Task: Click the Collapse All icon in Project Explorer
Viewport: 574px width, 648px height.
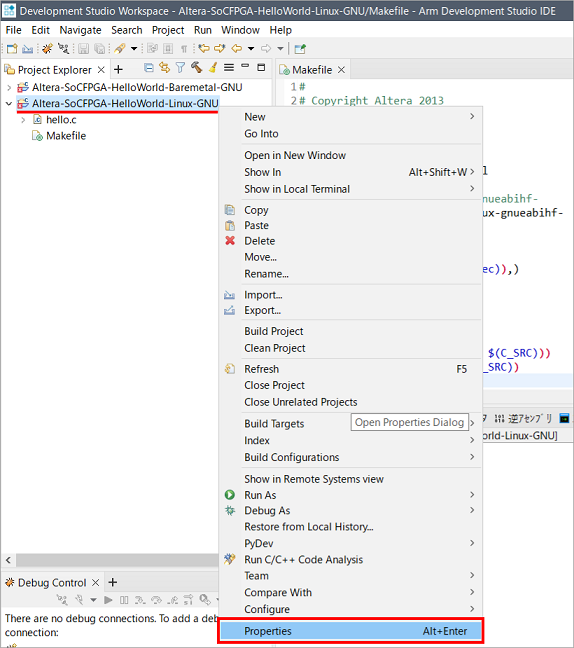Action: pyautogui.click(x=149, y=68)
